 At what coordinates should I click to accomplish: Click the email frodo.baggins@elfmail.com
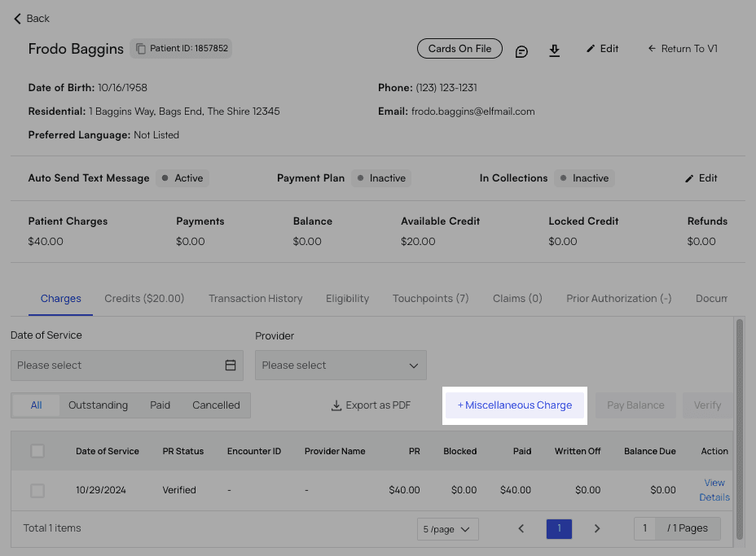click(x=472, y=112)
